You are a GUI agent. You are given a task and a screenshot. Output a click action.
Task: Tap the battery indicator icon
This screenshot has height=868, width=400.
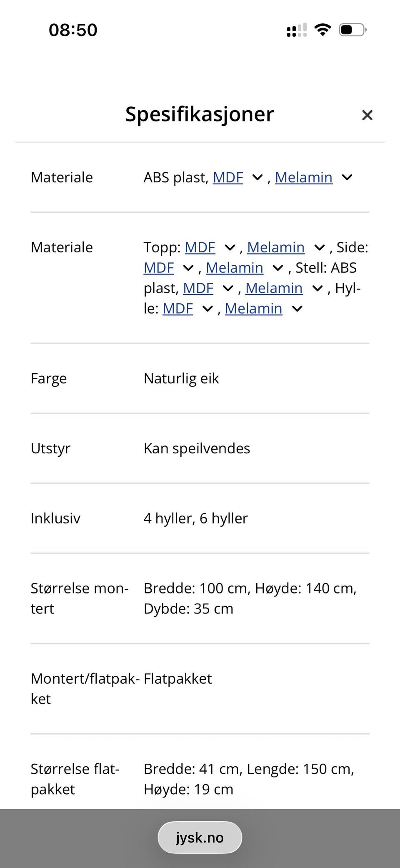point(352,29)
